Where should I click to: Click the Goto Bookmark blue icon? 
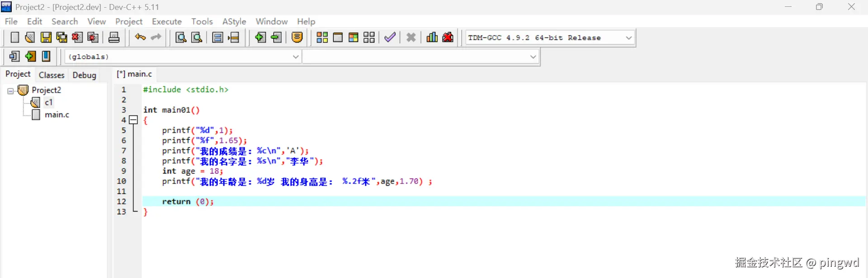point(46,57)
